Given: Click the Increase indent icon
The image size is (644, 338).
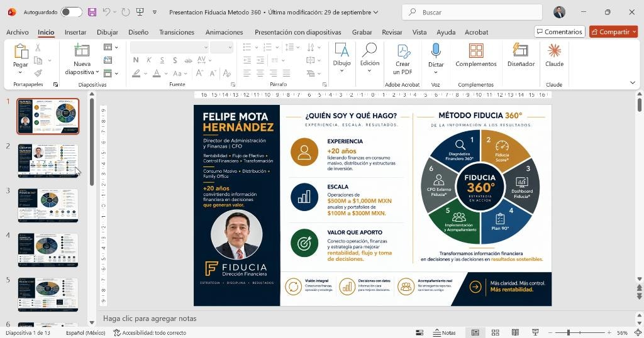Looking at the screenshot, I should [260, 60].
